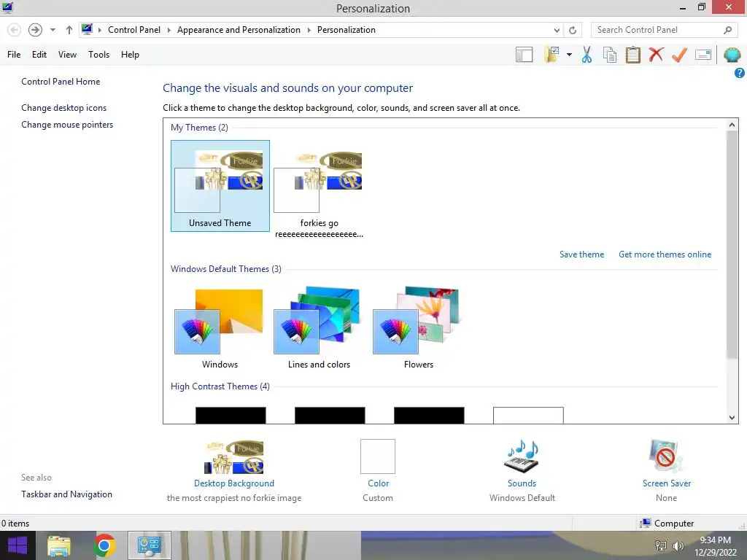This screenshot has height=560, width=747.
Task: Click the network tray icon
Action: [661, 545]
